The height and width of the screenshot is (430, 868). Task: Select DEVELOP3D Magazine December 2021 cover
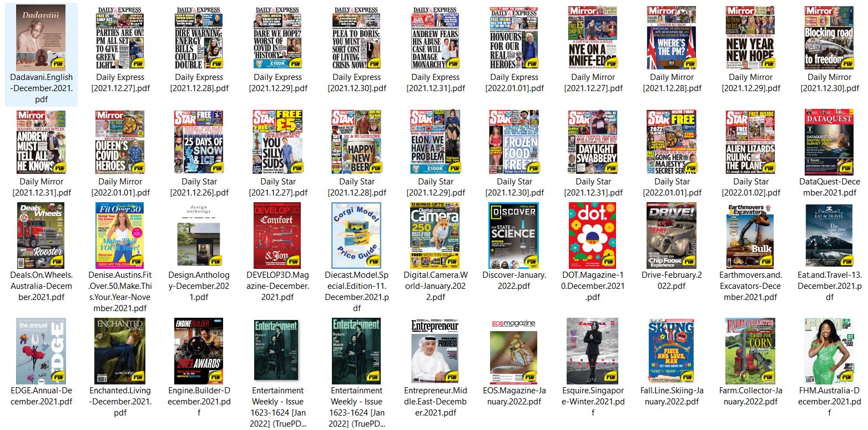[277, 236]
